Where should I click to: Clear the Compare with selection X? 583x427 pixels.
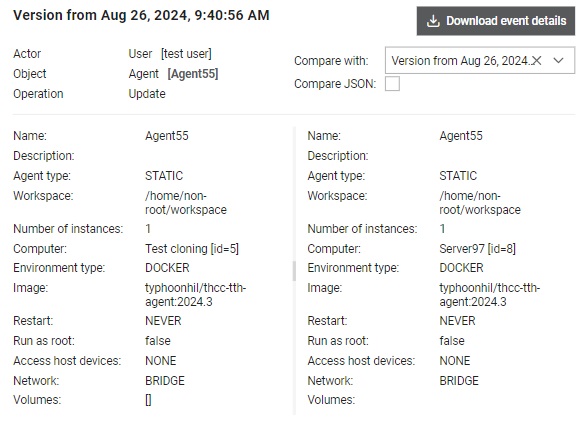coord(536,61)
